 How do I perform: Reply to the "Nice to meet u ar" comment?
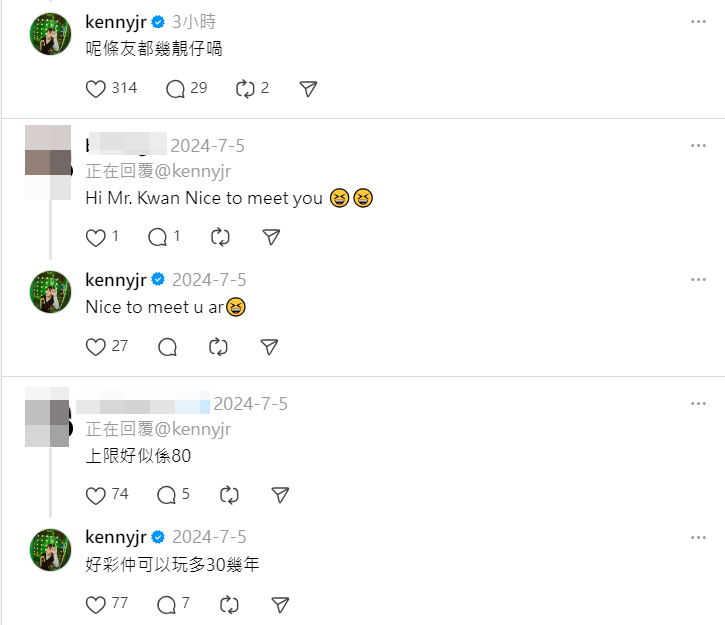[x=168, y=347]
